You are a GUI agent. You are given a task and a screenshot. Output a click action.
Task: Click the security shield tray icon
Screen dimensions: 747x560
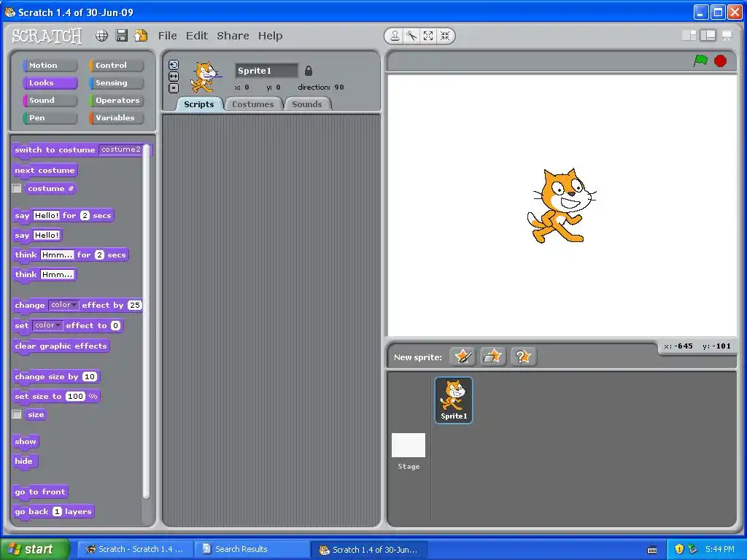coord(679,549)
